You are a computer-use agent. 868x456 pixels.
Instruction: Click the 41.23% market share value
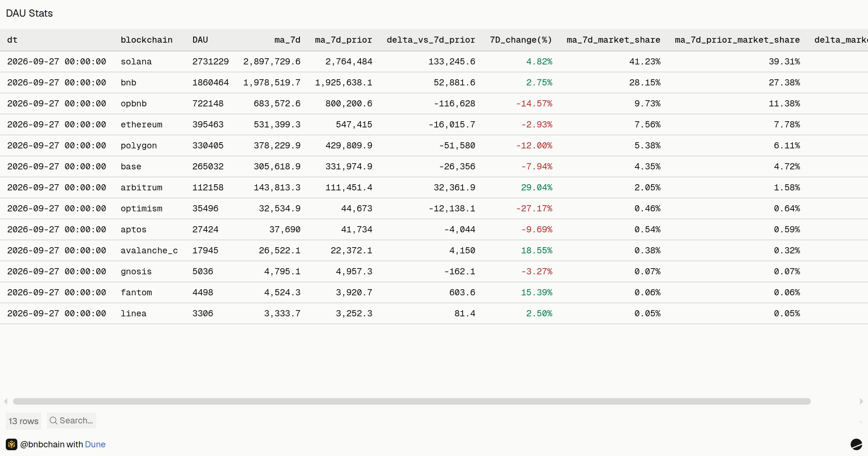(644, 62)
